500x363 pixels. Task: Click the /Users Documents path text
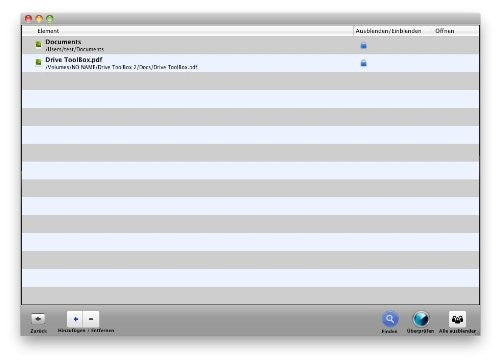click(75, 49)
